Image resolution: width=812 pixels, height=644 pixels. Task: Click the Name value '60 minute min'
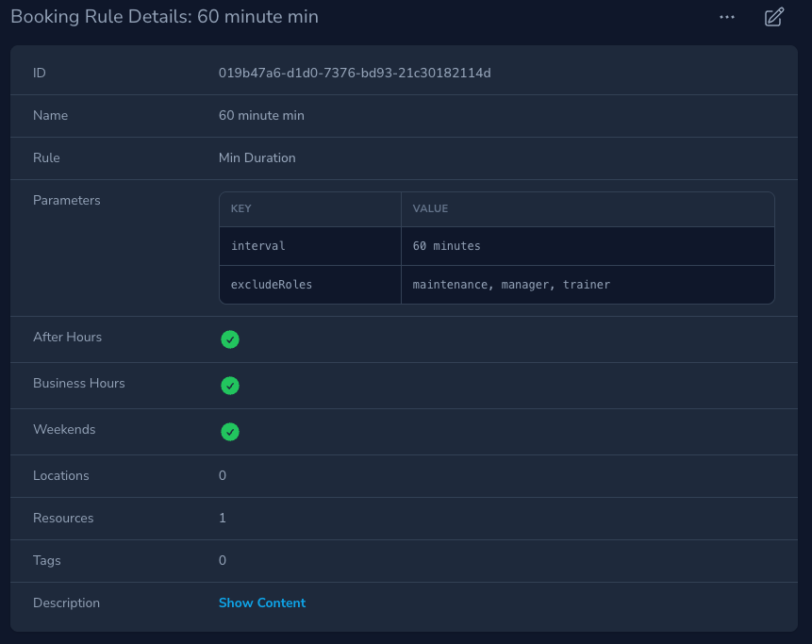[261, 115]
